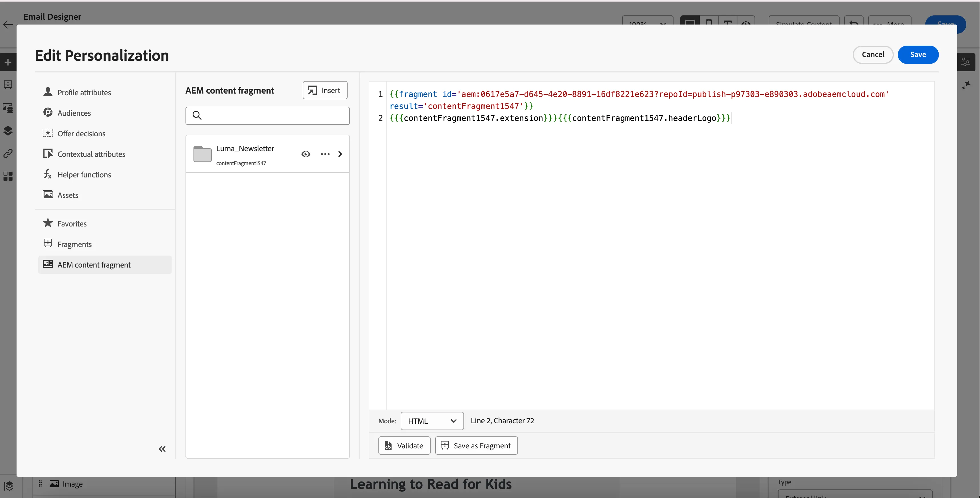This screenshot has width=980, height=498.
Task: Open the modules grid icon in the left rail
Action: coord(8,176)
